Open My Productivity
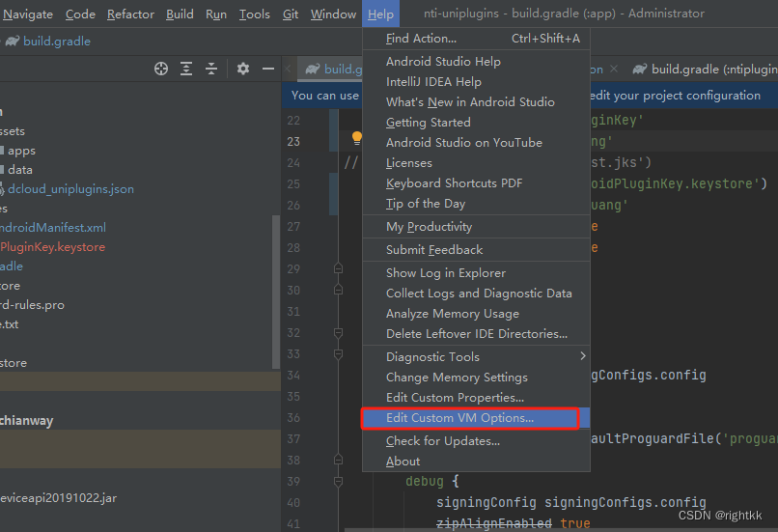This screenshot has width=778, height=532. point(476,227)
